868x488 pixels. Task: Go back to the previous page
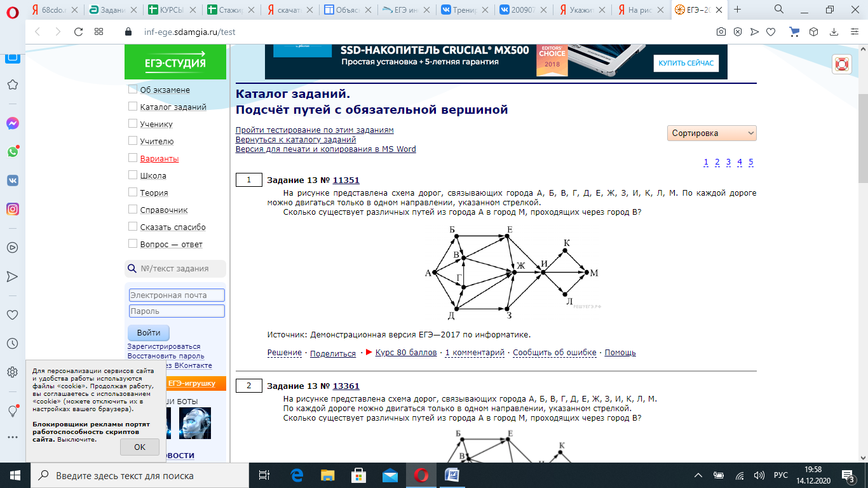pyautogui.click(x=37, y=32)
